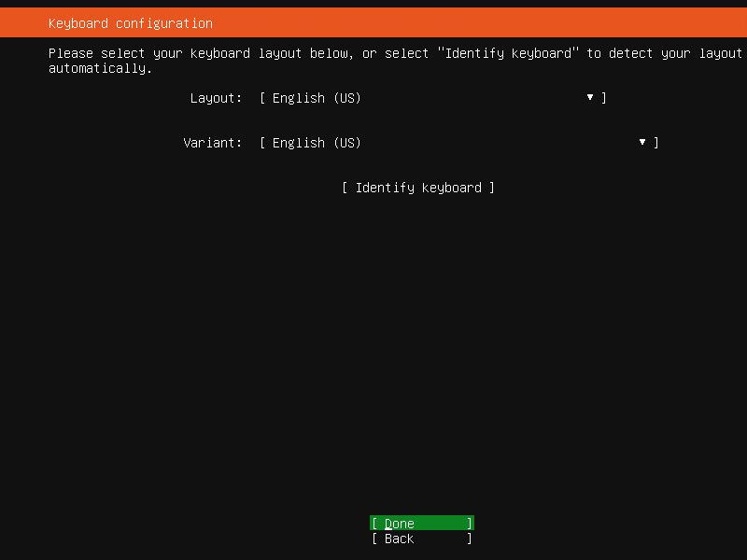
Task: Click the Layout dropdown arrow
Action: 590,98
